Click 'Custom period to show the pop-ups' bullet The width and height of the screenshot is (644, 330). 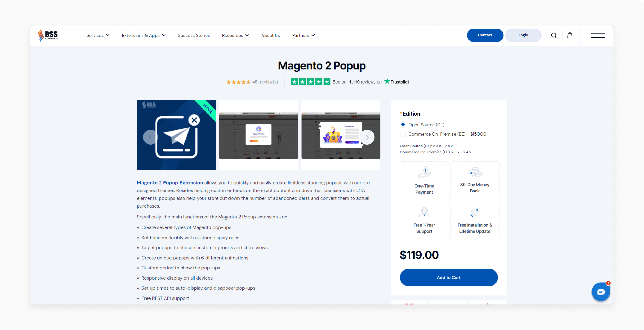pos(181,268)
